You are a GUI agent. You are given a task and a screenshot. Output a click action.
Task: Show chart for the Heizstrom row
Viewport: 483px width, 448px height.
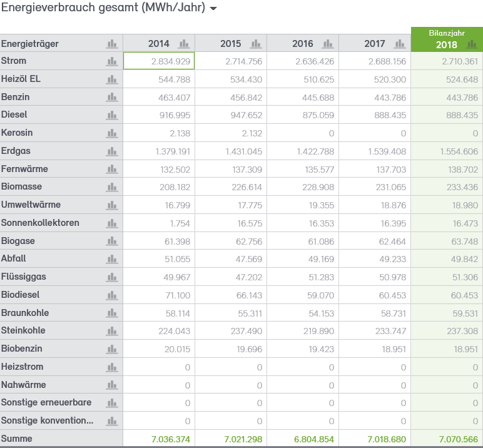point(112,367)
